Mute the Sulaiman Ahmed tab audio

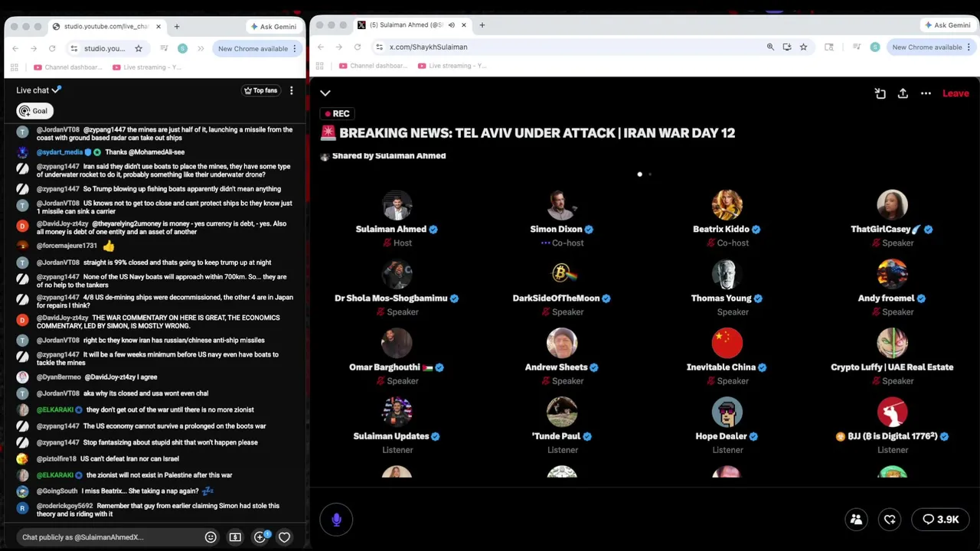click(x=452, y=25)
